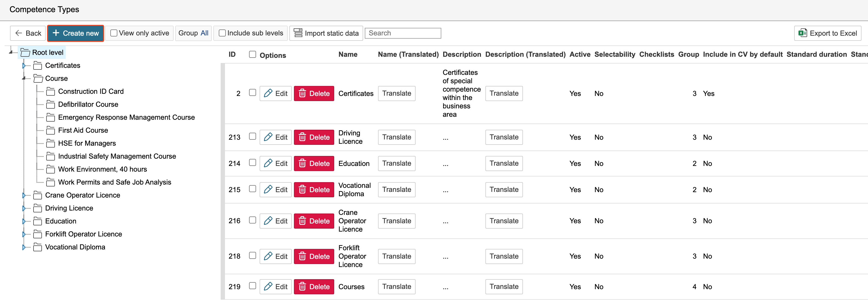The height and width of the screenshot is (307, 868).
Task: Click Construction ID Card folder icon
Action: (51, 92)
